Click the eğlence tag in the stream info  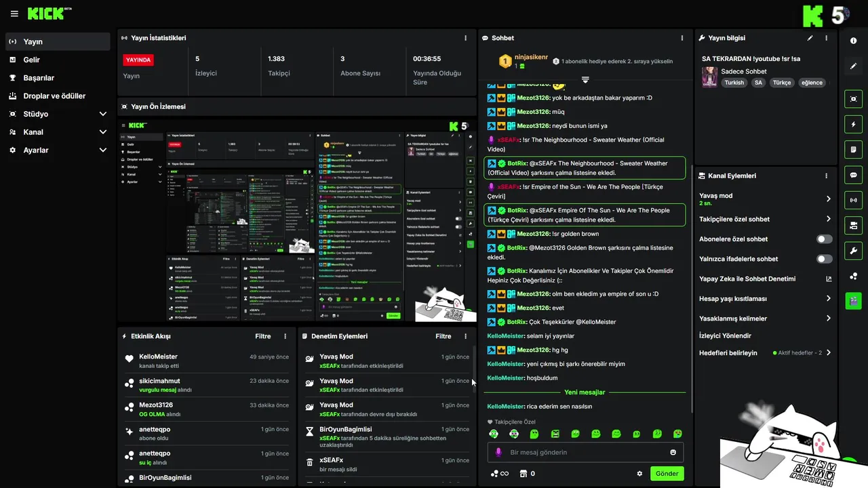coord(812,83)
